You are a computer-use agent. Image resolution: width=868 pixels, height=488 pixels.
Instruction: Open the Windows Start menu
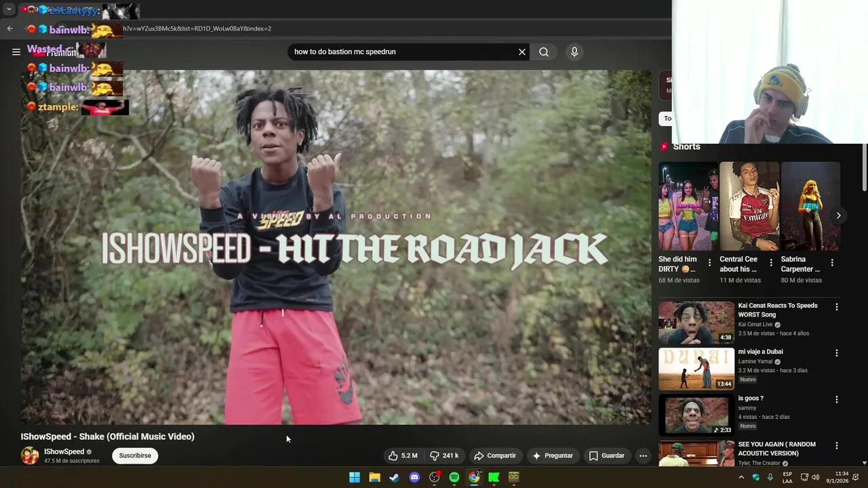[355, 477]
